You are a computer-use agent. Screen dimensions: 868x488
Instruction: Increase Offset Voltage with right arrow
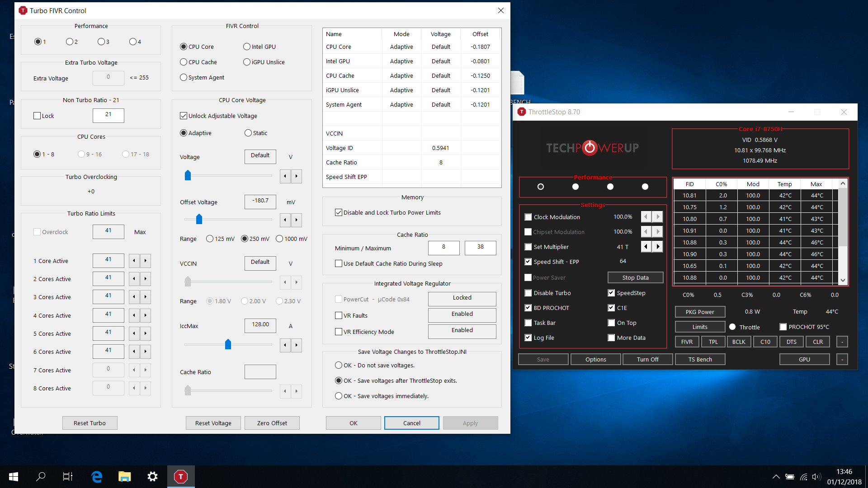[x=297, y=220]
